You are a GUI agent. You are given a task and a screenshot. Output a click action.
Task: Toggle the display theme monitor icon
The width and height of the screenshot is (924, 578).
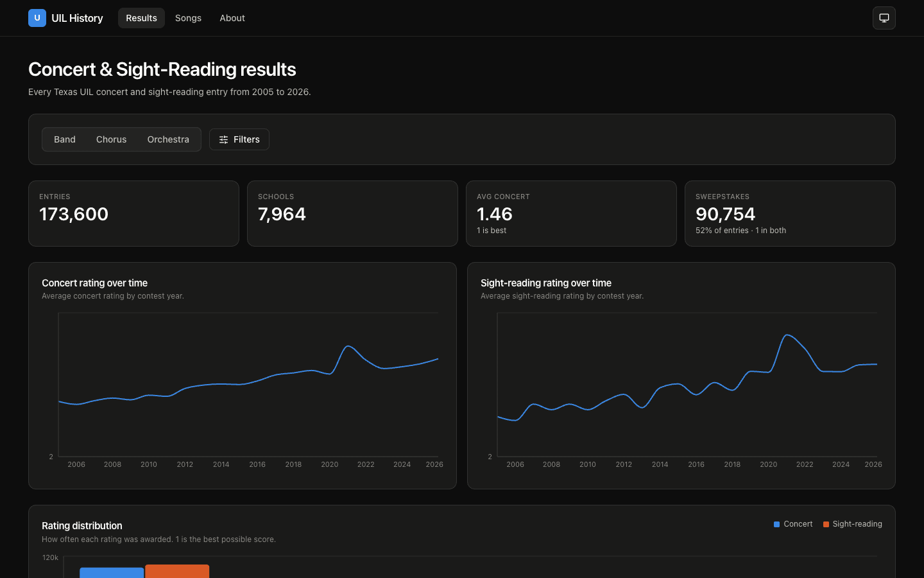pos(884,18)
